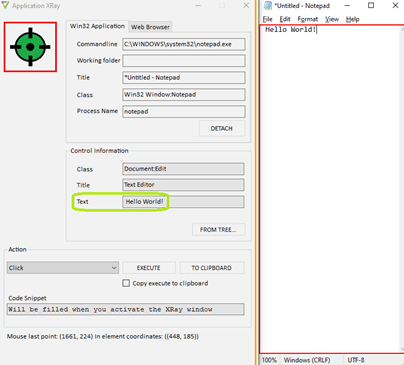Click the Application XRay title bar logo
The image size is (404, 365).
click(5, 5)
